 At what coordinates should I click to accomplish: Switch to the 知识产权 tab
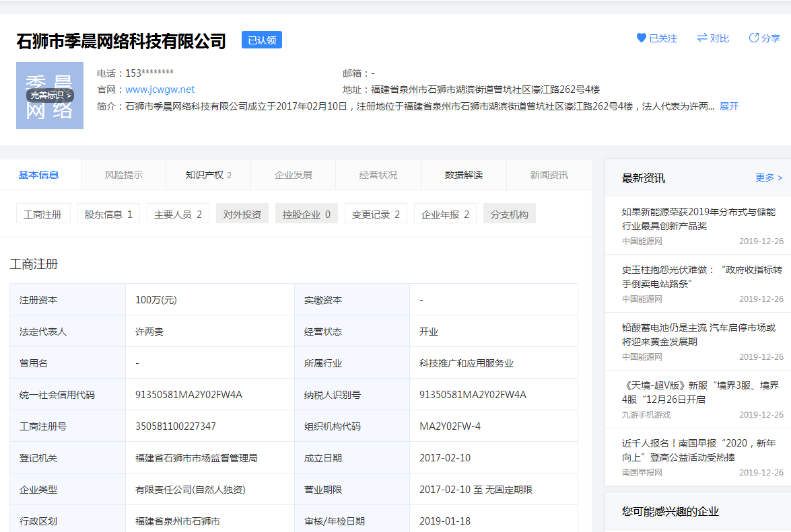click(x=208, y=175)
